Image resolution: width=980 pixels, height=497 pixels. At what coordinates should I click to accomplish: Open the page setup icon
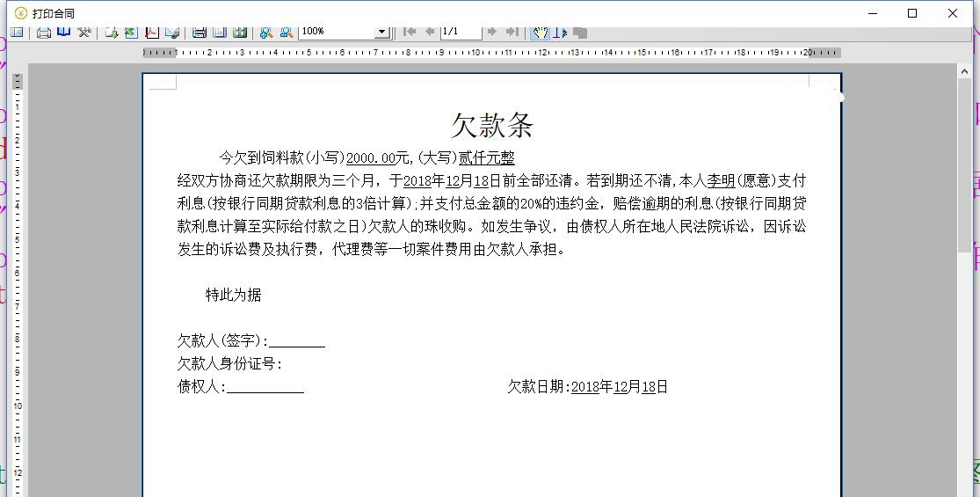pyautogui.click(x=200, y=32)
